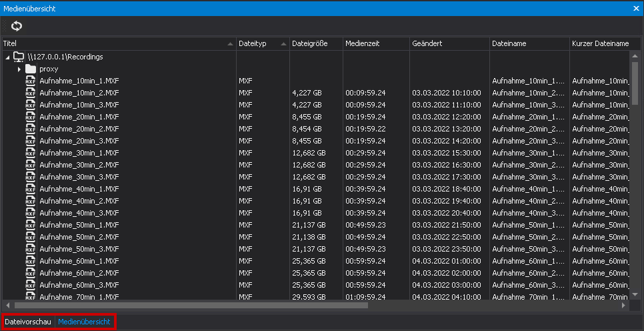Viewport: 644px width, 331px height.
Task: Click MXF icon of Aufnahme_60min_3.MXF
Action: [x=31, y=286]
